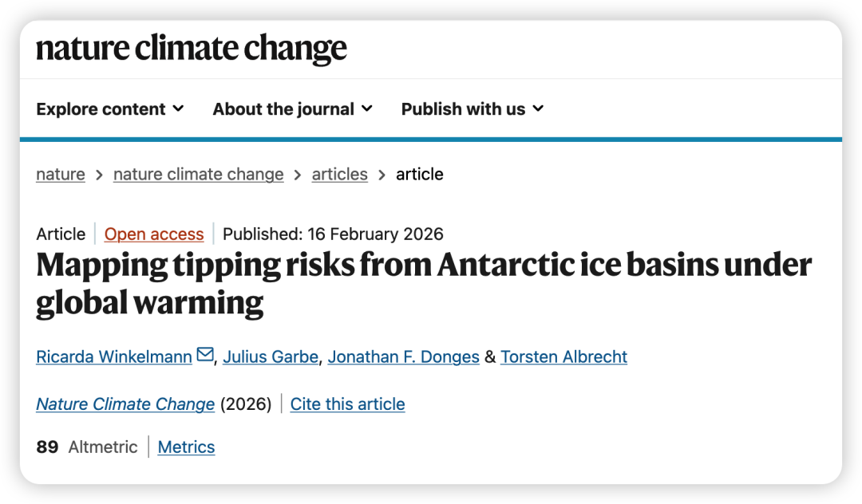View author Torsten Albrecht
The height and width of the screenshot is (504, 862).
[x=563, y=356]
